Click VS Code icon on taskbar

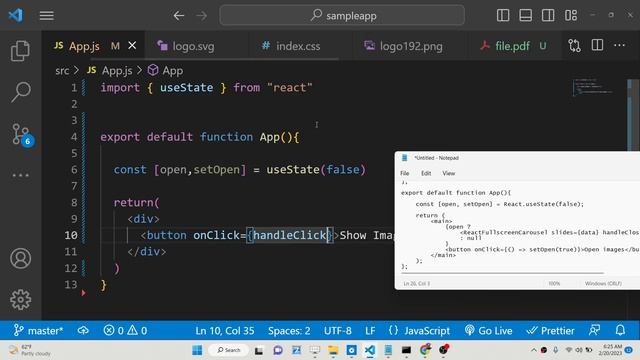point(370,350)
